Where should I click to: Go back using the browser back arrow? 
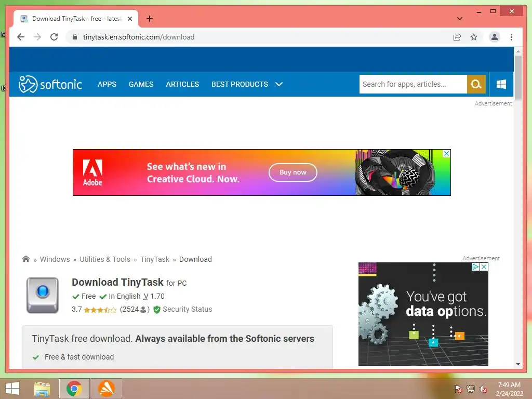tap(21, 37)
